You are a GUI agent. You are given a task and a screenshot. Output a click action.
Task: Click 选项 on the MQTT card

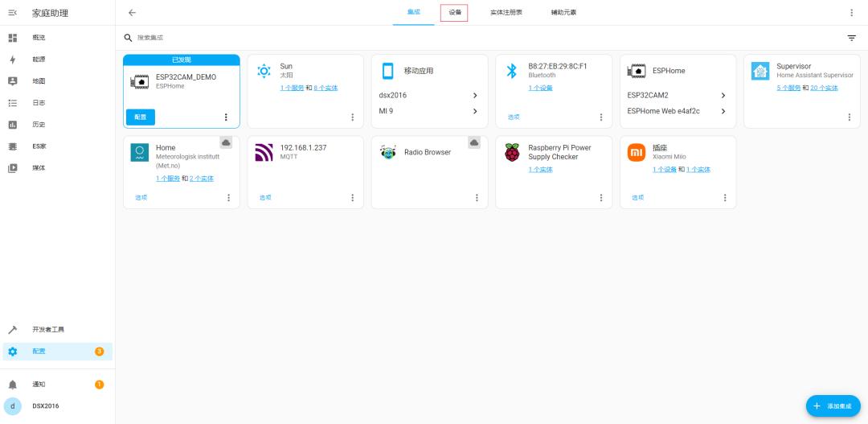pos(265,197)
